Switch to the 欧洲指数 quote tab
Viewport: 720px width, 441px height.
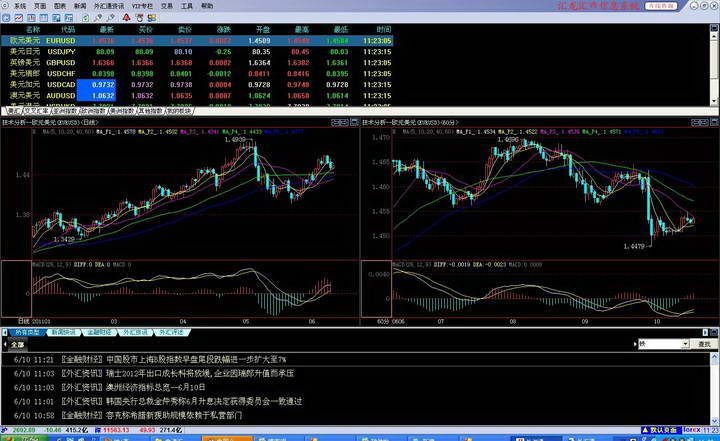click(94, 111)
